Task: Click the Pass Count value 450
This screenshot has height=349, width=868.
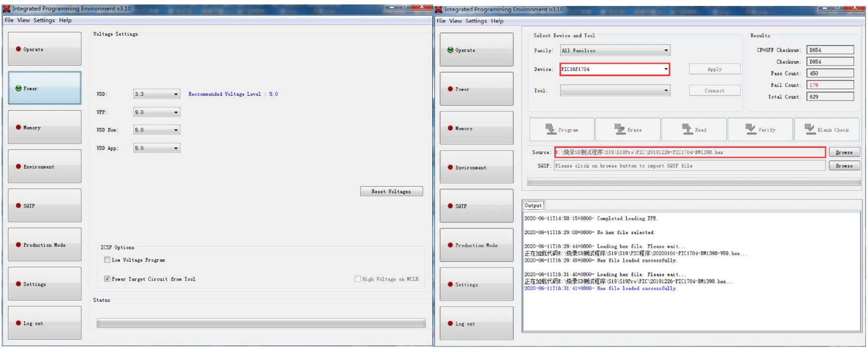Action: click(x=830, y=73)
